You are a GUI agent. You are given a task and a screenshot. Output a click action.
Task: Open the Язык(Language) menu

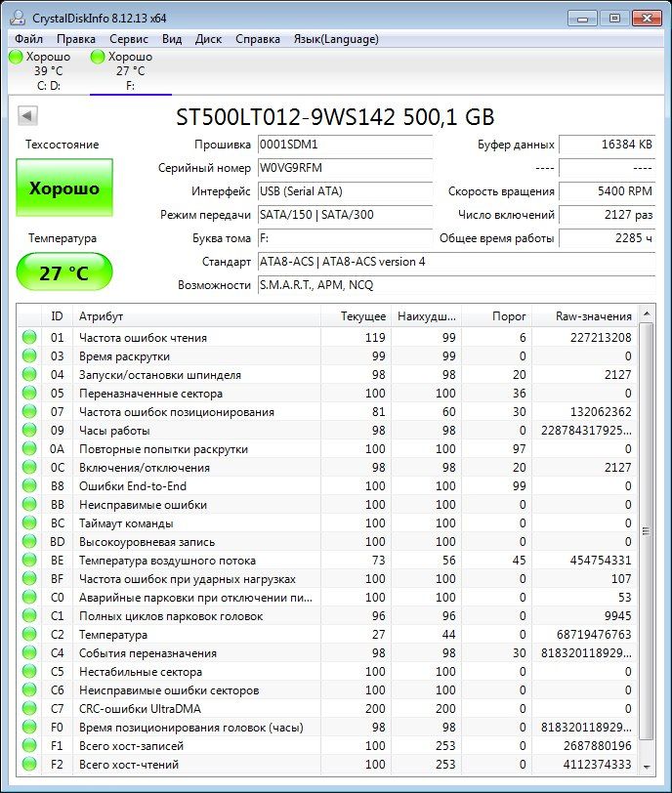point(336,39)
